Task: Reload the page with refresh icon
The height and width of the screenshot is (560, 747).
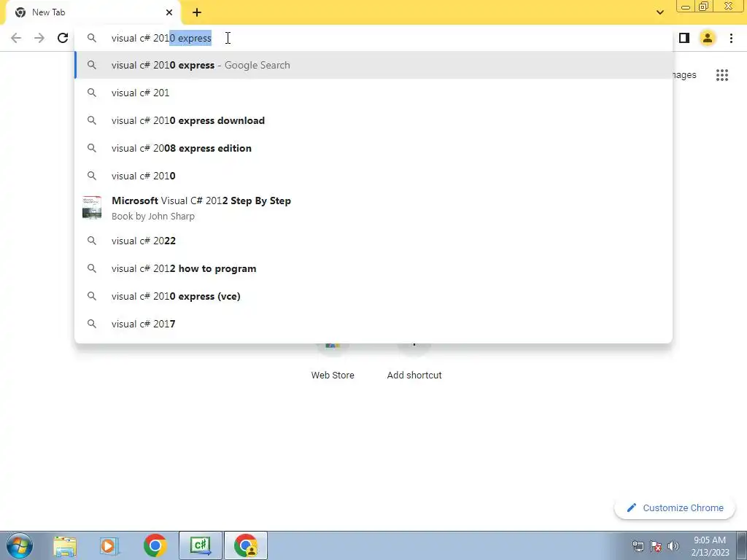Action: click(x=63, y=38)
